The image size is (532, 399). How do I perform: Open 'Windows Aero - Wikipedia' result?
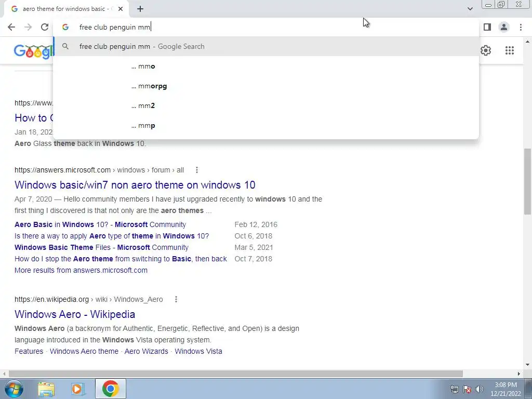[75, 314]
